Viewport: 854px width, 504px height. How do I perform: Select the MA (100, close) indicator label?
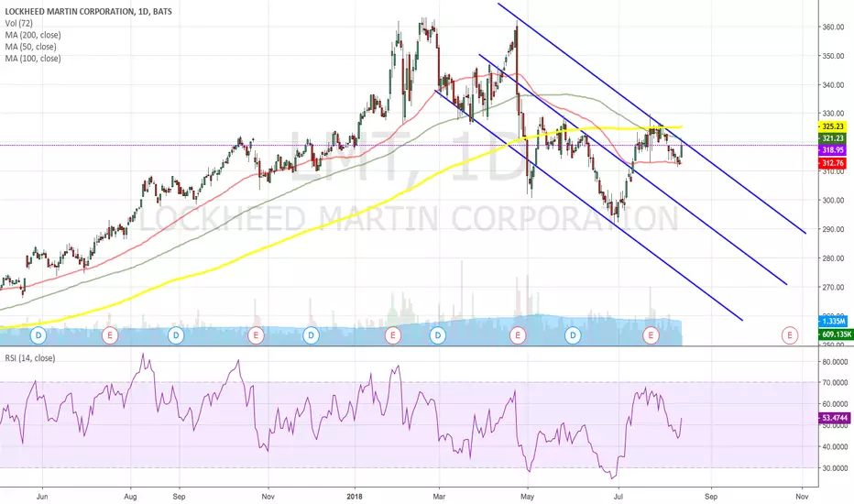pos(33,59)
